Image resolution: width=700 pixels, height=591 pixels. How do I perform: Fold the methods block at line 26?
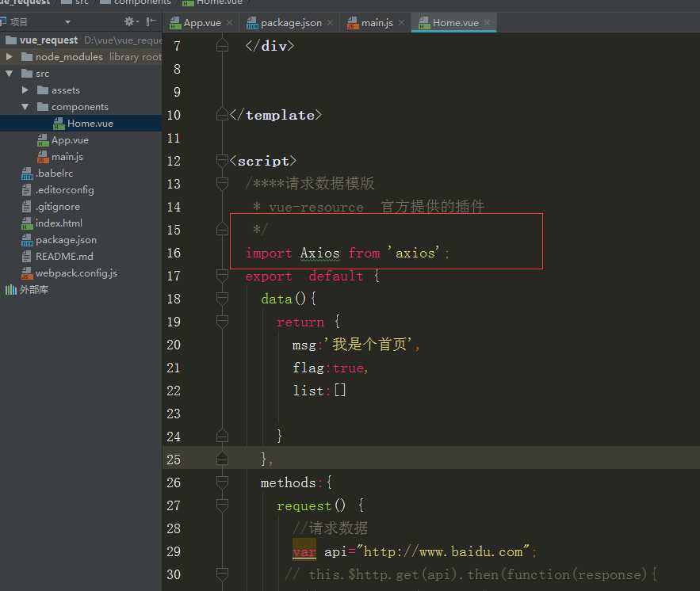[222, 482]
